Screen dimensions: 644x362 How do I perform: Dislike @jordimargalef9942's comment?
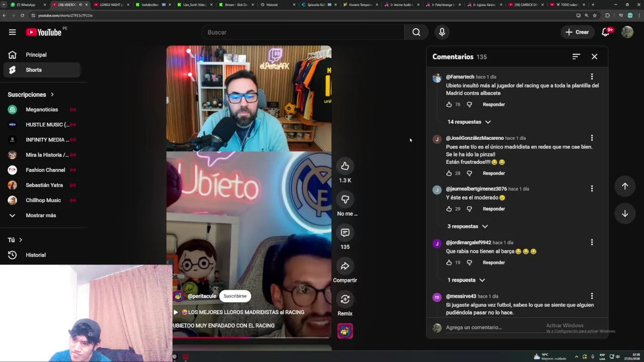(x=469, y=262)
